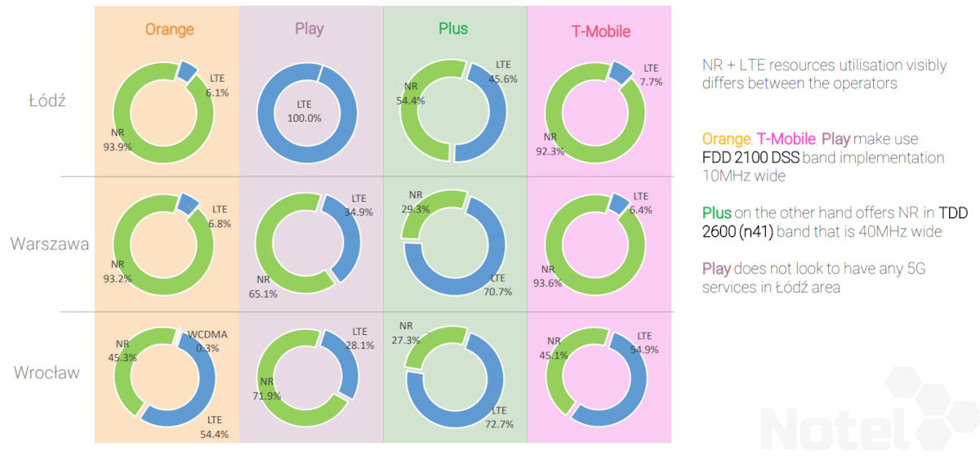
Task: Click the T-Mobile column header
Action: click(600, 32)
